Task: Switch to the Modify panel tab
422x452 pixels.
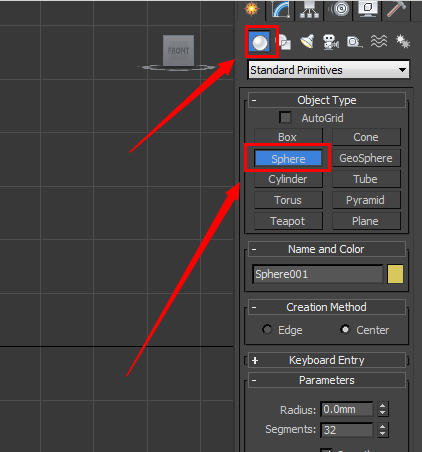Action: 281,9
